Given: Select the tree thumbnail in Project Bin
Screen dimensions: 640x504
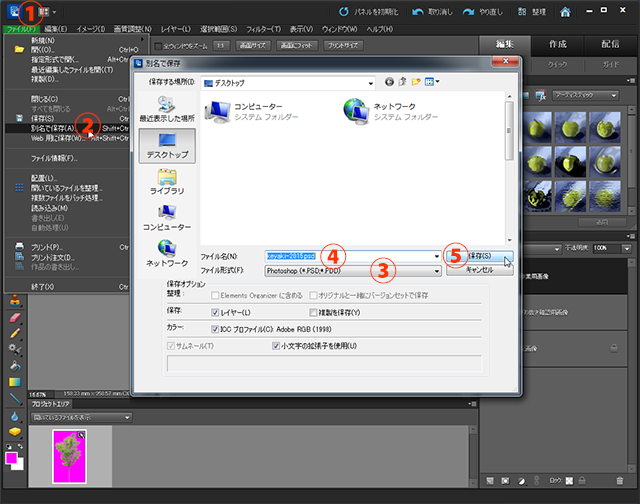Looking at the screenshot, I should 70,456.
